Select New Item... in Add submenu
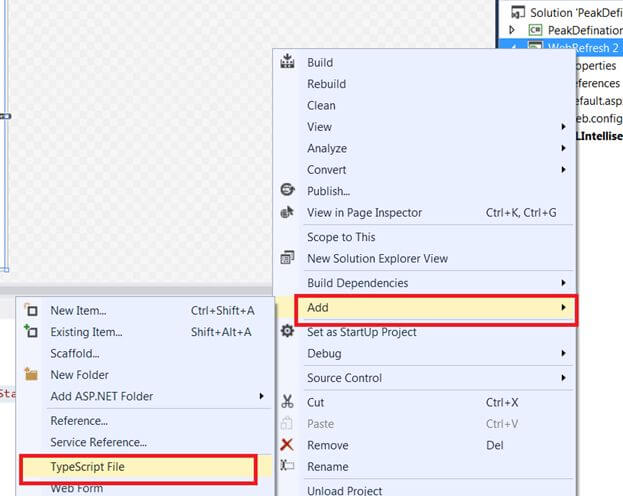 145,310
